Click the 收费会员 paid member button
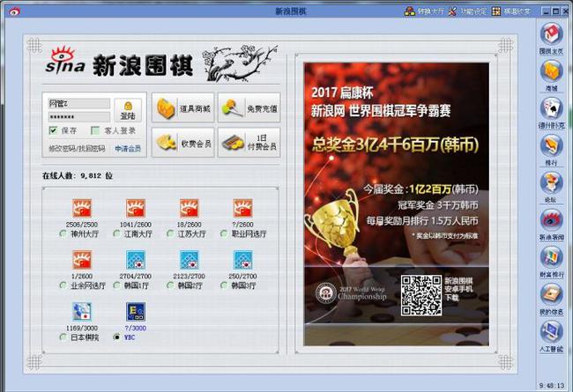Viewport: 573px width, 392px height. (x=183, y=143)
